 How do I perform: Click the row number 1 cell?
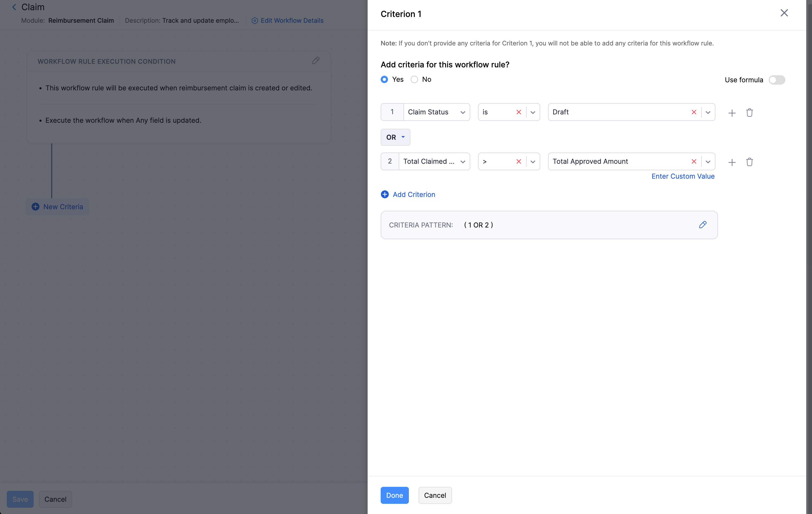392,112
